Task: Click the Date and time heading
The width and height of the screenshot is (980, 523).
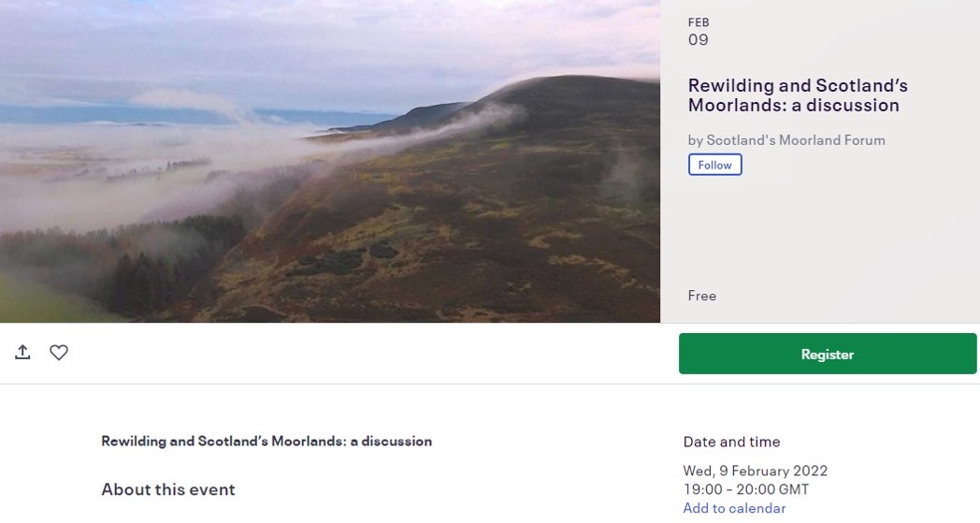Action: [x=731, y=442]
